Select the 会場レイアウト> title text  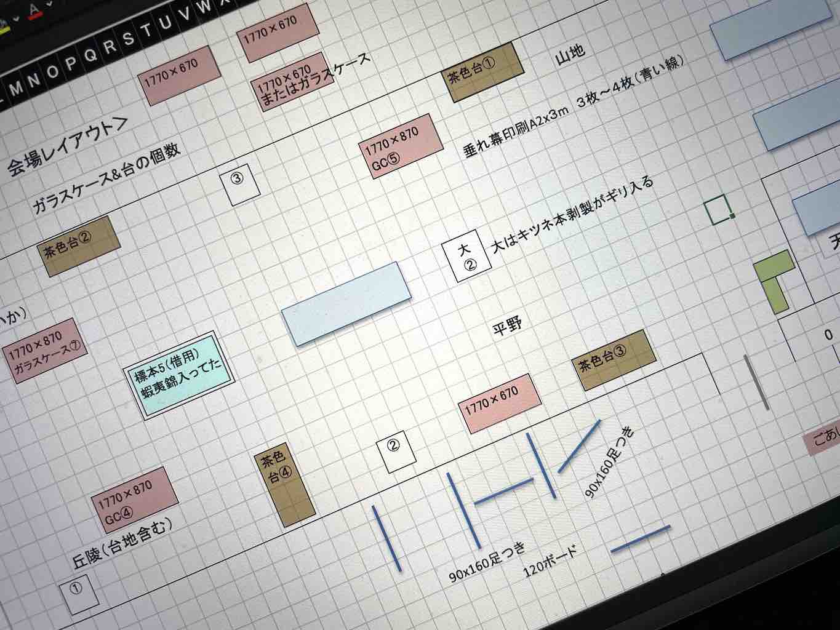67,148
